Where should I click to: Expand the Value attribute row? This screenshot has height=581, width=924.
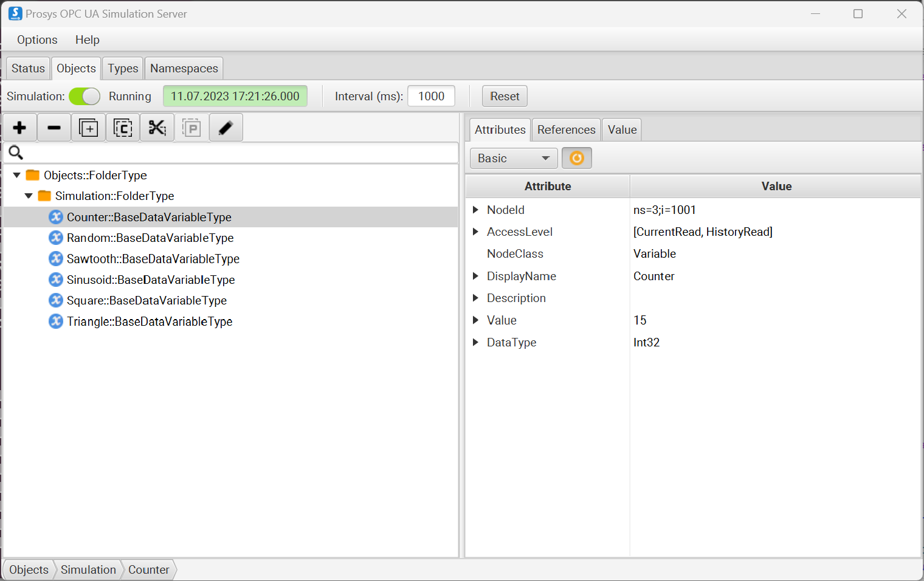pyautogui.click(x=476, y=320)
